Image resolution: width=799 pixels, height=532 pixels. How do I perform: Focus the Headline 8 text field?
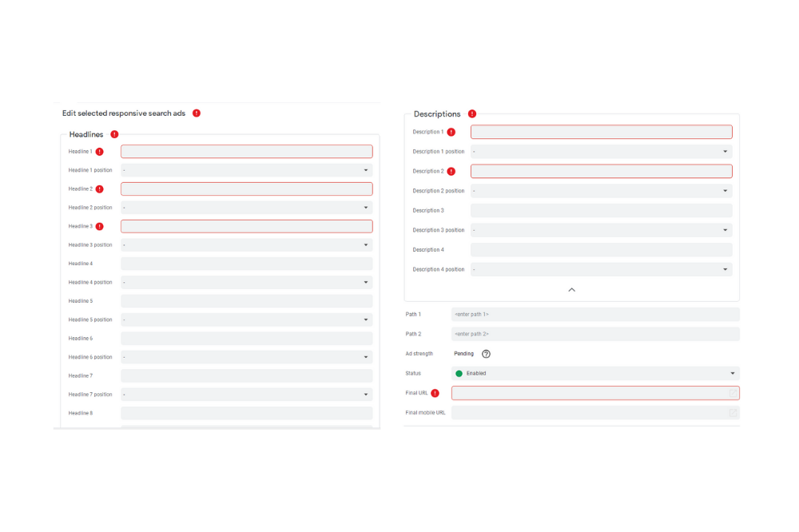coord(247,413)
